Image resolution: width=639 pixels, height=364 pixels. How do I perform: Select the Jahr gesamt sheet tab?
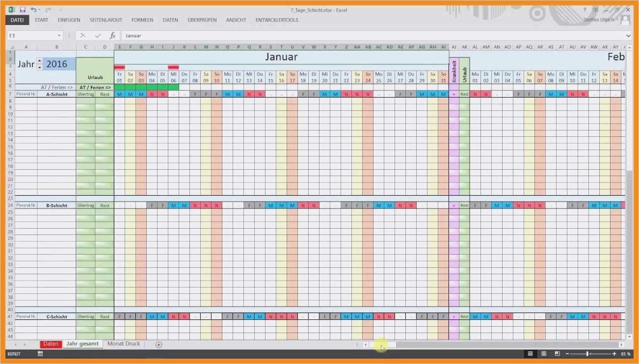pos(82,344)
